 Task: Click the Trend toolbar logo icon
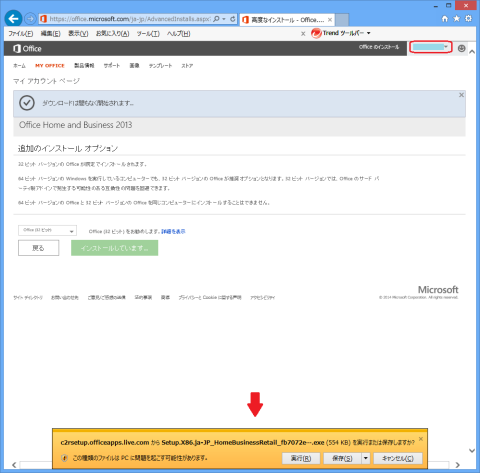(x=316, y=33)
